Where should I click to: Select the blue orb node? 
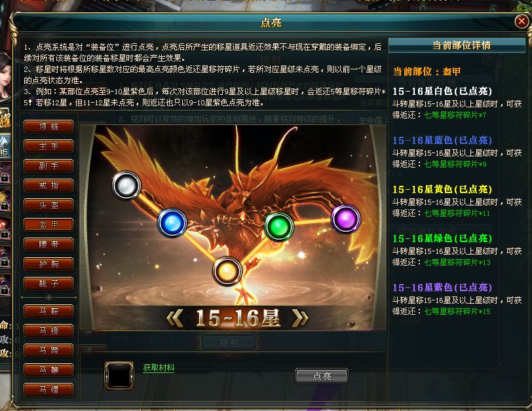coord(172,223)
